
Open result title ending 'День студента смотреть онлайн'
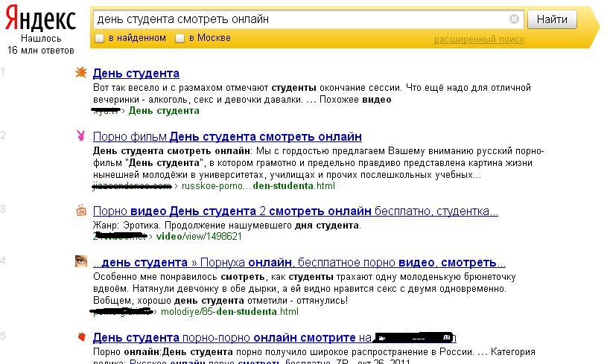pyautogui.click(x=227, y=136)
